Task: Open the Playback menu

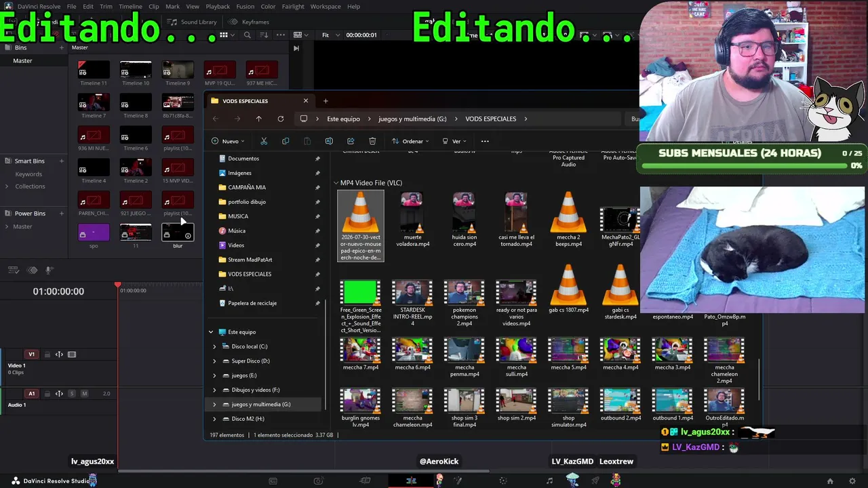Action: click(218, 7)
